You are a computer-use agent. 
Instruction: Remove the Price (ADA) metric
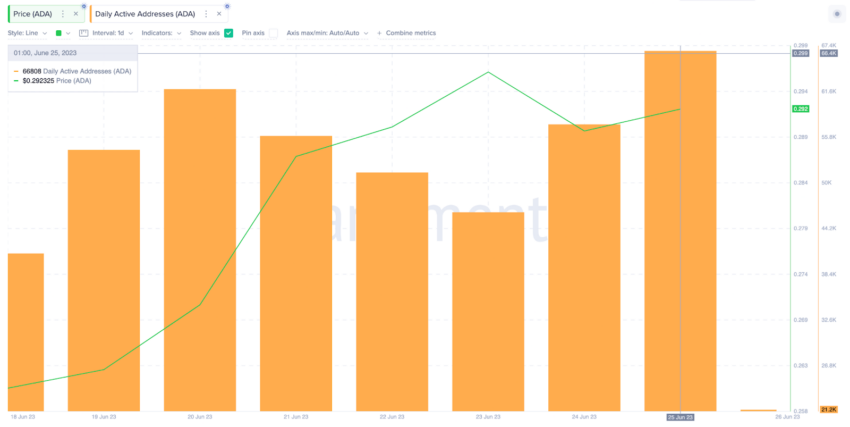[x=76, y=14]
